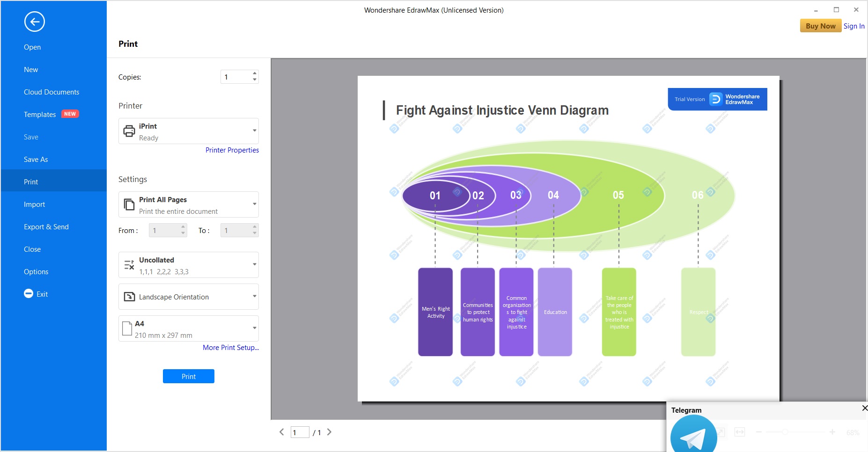Viewport: 868px width, 452px height.
Task: Open the Export & Send menu item
Action: click(x=46, y=227)
